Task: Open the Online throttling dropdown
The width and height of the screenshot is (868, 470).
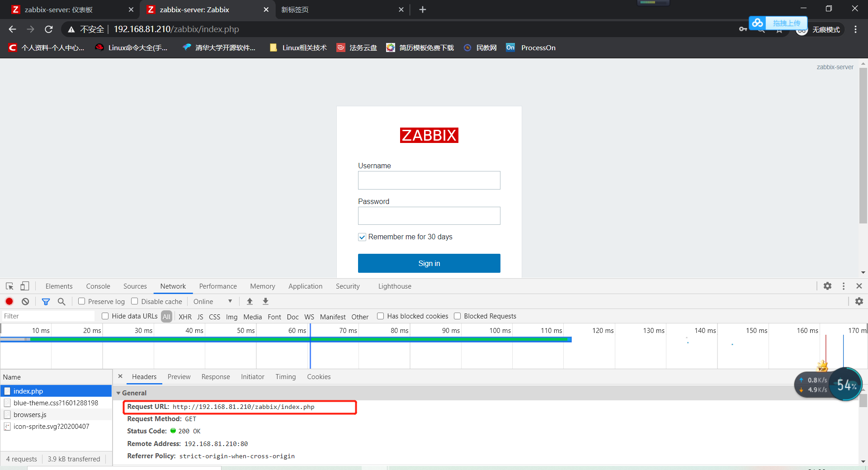Action: coord(212,302)
